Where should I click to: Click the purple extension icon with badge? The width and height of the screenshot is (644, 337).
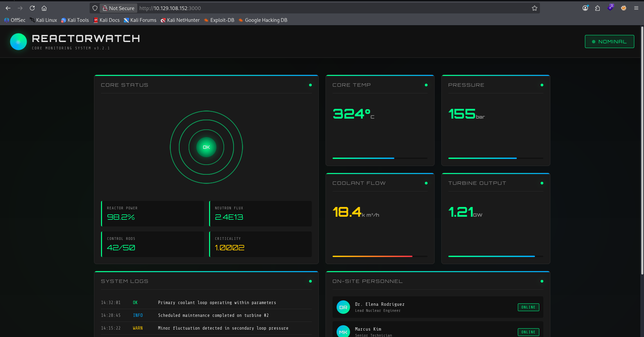[610, 7]
